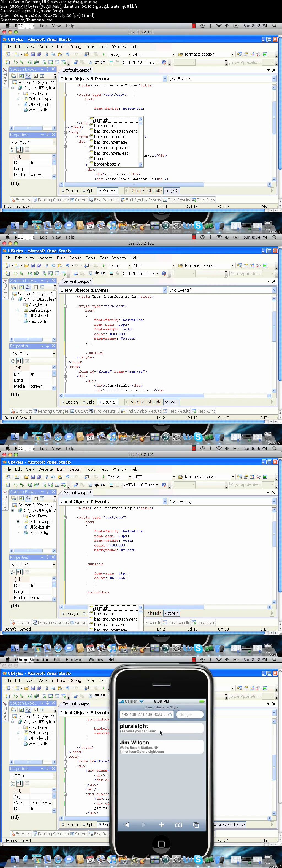Expand the Default.aspx tree node in 8:02 PM frame
Viewport: 282px width, 868px height.
[18, 99]
